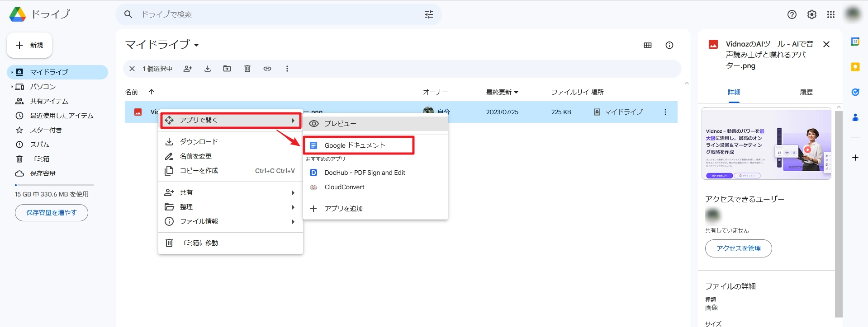Expand アプリで開く submenu
Screen dimensions: 868x327
[231, 120]
